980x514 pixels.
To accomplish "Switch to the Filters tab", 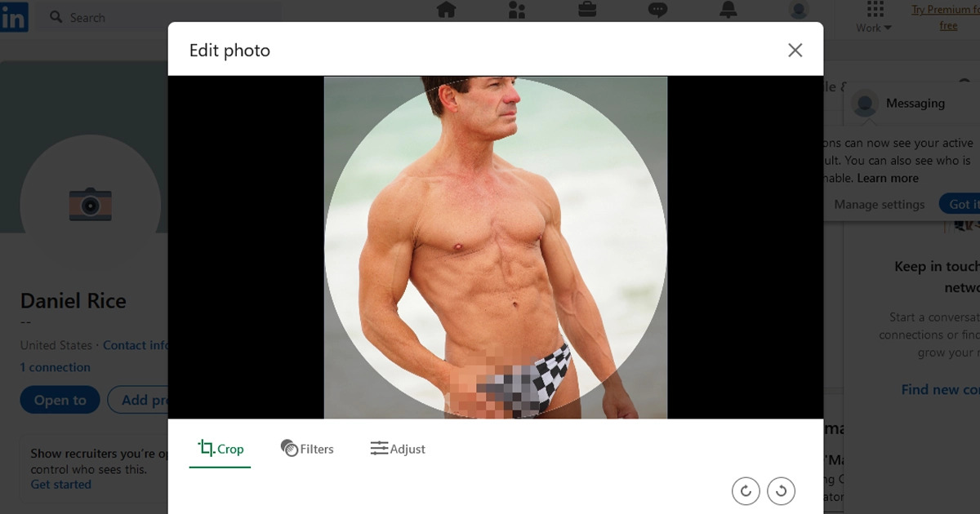I will point(307,448).
